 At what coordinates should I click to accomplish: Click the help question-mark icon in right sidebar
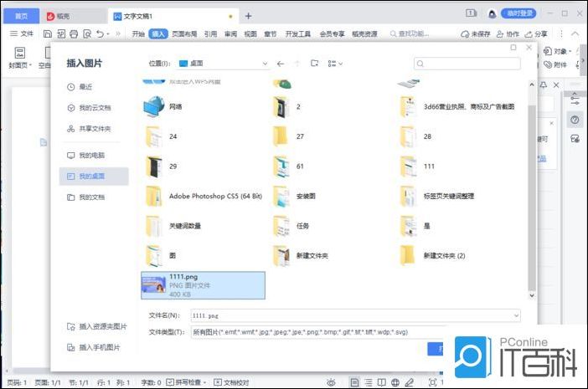point(575,120)
